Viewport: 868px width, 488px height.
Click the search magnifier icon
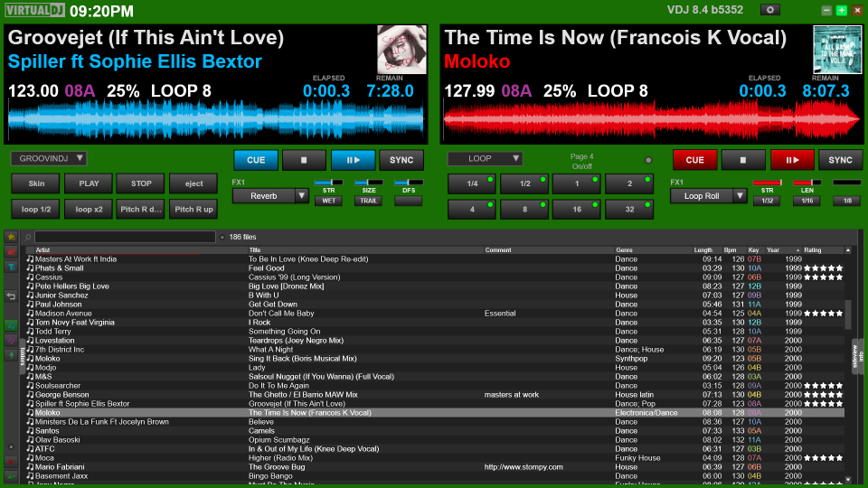coord(28,237)
